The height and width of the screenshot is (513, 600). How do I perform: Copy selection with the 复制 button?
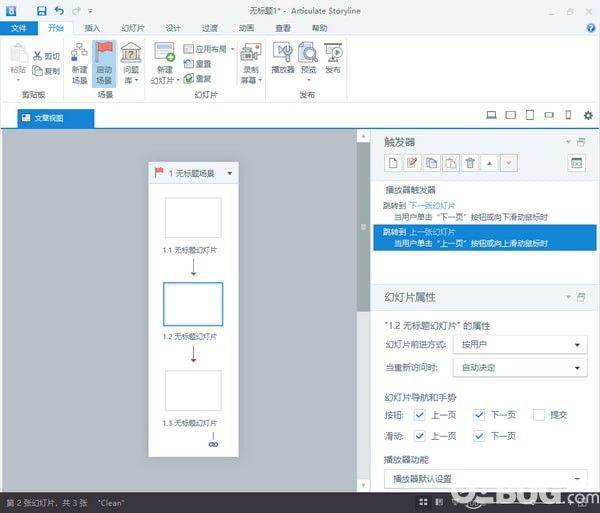point(46,71)
